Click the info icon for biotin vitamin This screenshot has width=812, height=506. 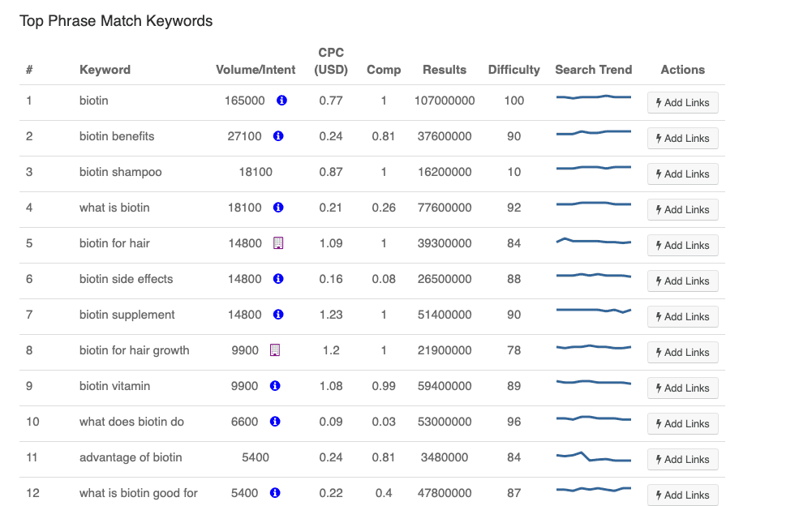tap(275, 386)
